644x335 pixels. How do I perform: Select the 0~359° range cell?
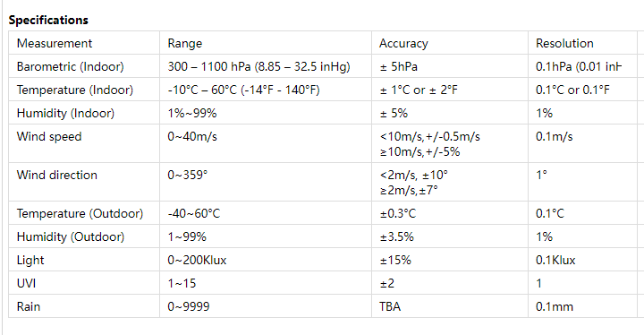[188, 175]
